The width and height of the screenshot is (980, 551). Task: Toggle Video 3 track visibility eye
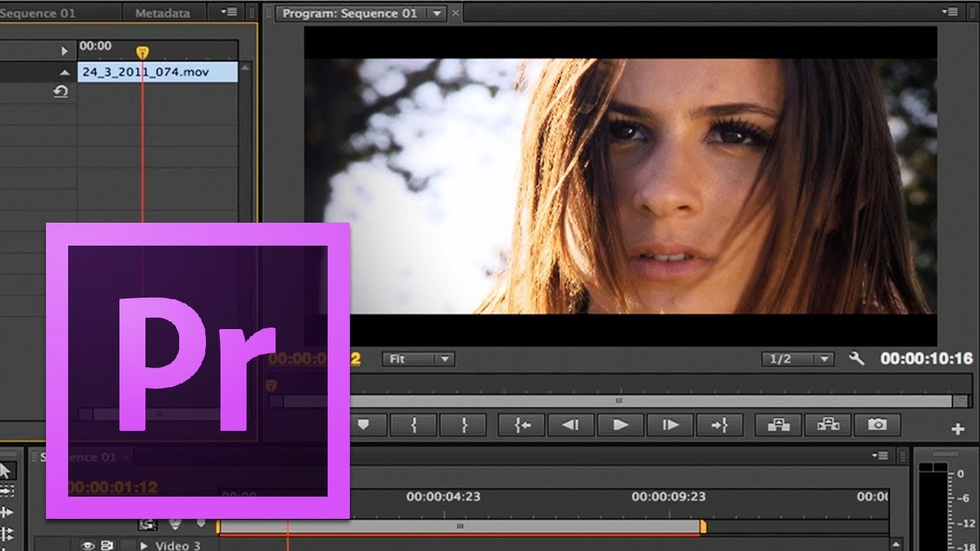(88, 546)
